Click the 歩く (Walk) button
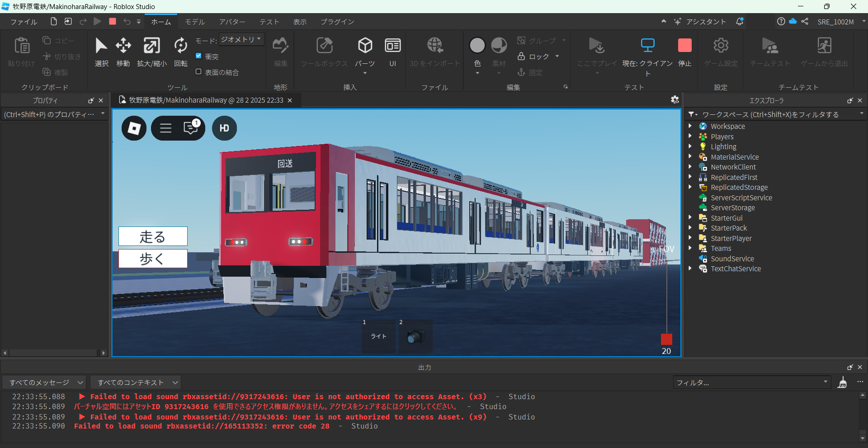Viewport: 868px width, 448px height. pos(153,259)
